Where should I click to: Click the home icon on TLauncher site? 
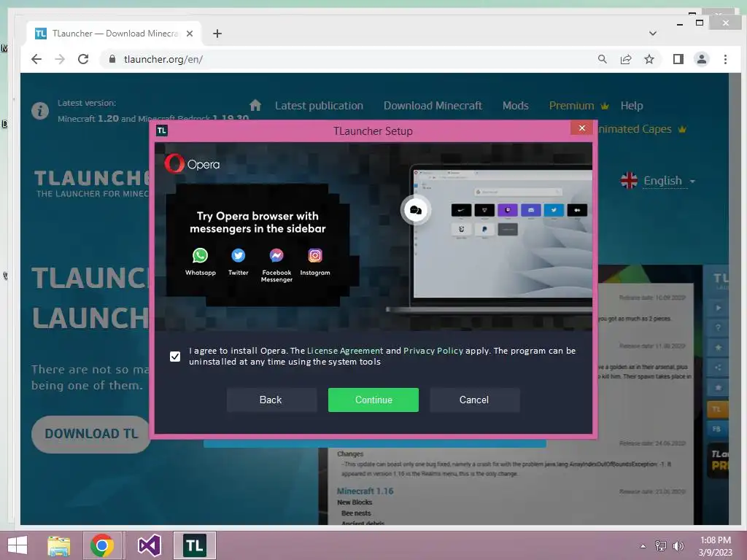255,105
